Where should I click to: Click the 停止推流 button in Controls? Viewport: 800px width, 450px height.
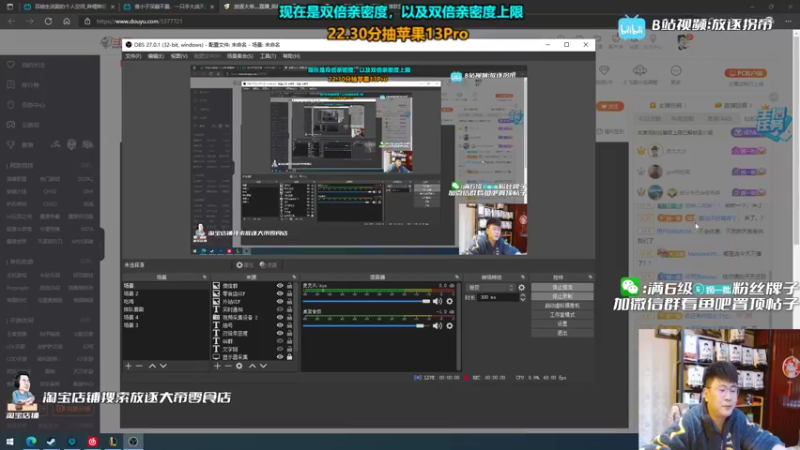coord(562,287)
